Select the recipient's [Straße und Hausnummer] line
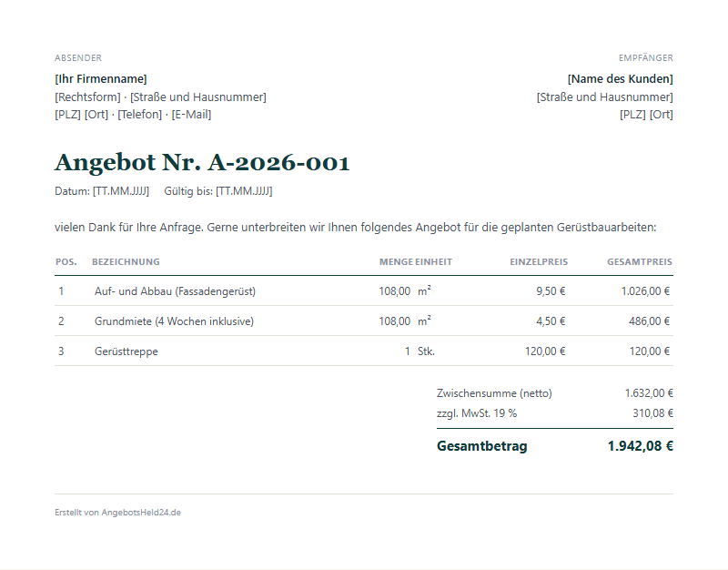The image size is (728, 570). pos(605,97)
